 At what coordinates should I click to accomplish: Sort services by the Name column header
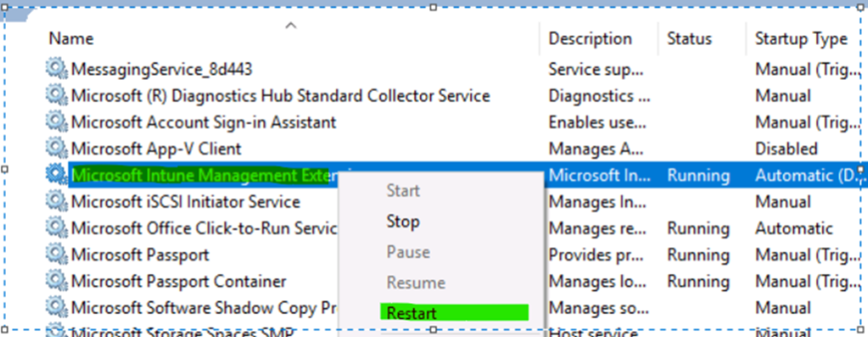point(71,39)
